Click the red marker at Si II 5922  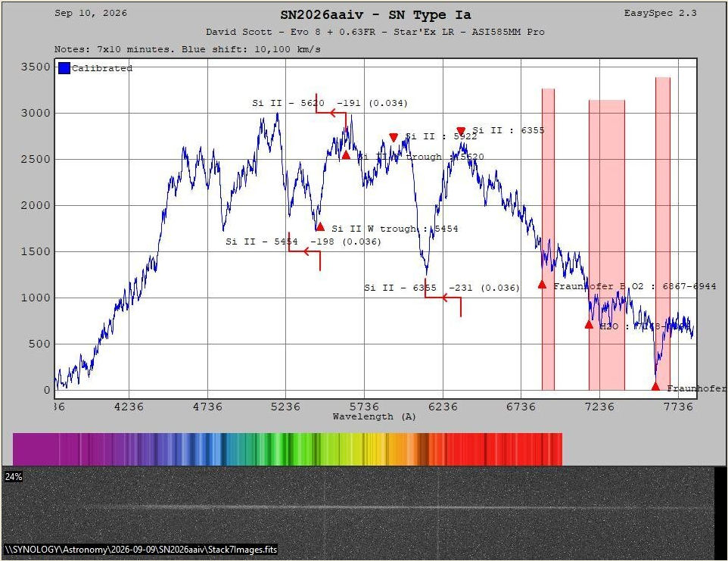[x=394, y=138]
